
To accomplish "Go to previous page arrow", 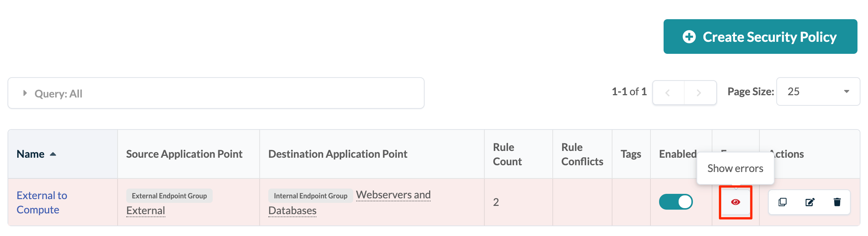I will pos(668,93).
